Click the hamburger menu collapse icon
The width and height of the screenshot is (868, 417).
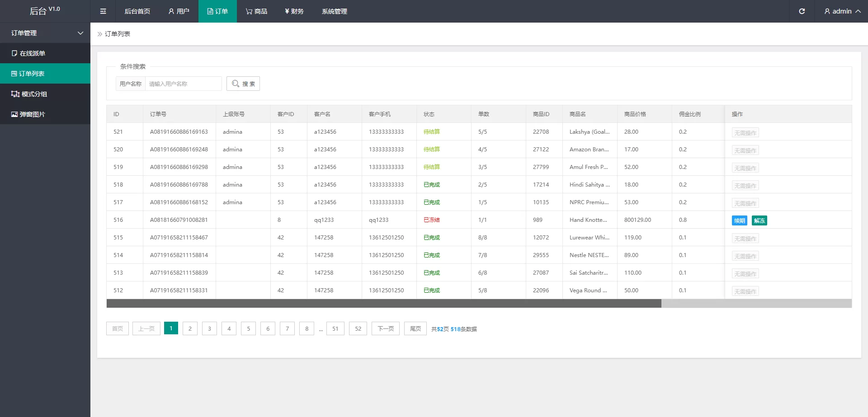(103, 11)
